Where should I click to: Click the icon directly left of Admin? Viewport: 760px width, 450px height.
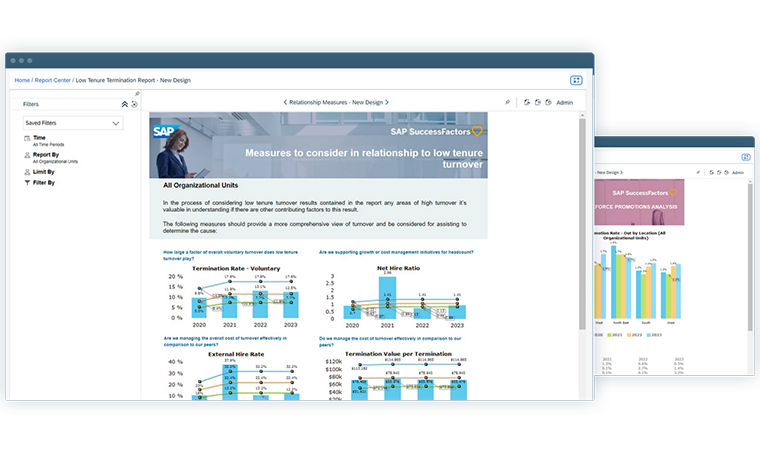click(x=548, y=102)
